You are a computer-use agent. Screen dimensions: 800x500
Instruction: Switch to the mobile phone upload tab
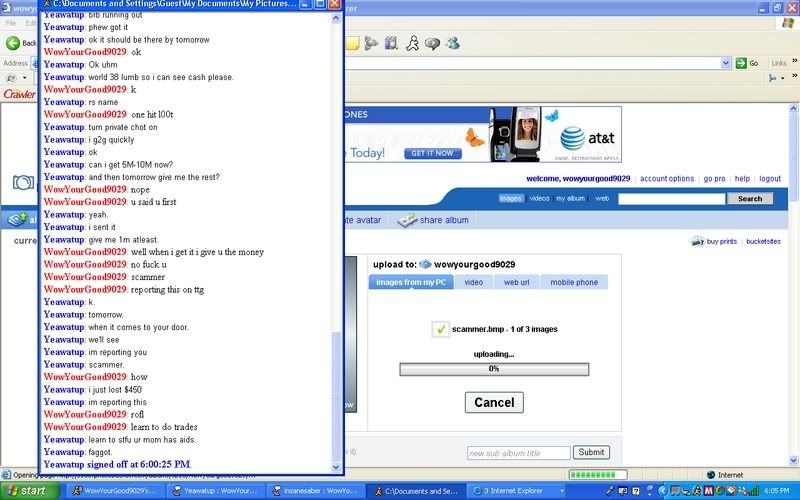tap(574, 282)
